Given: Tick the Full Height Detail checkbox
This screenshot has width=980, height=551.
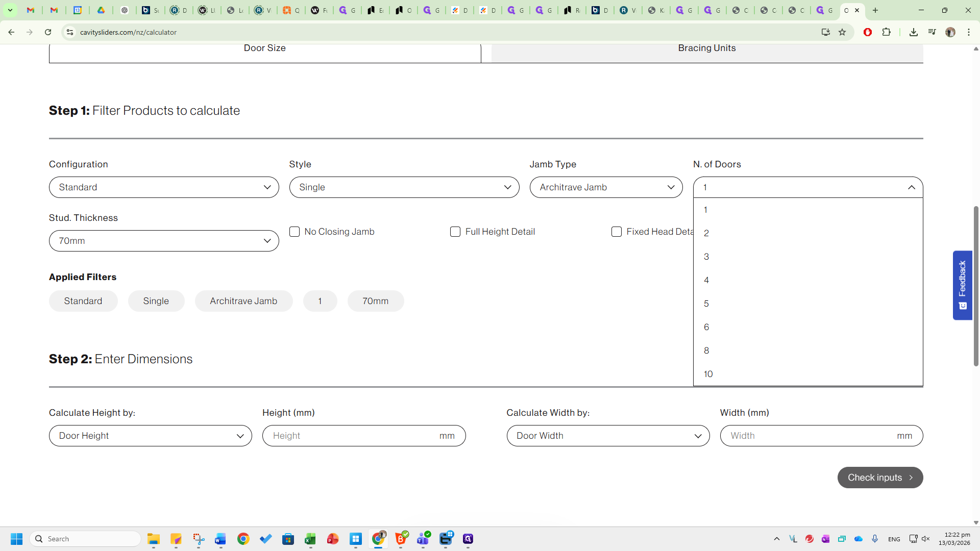Looking at the screenshot, I should (455, 232).
